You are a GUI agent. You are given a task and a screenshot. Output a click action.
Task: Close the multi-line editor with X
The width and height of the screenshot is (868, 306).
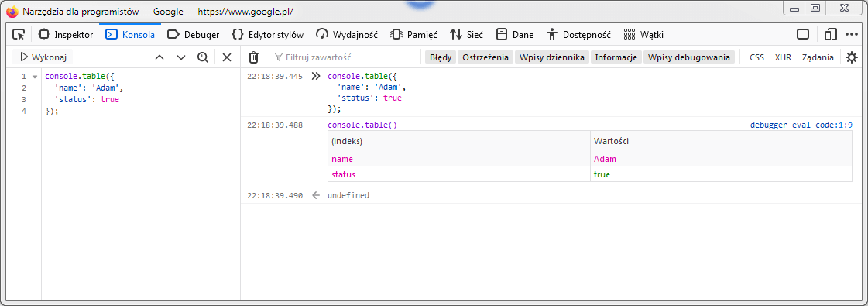pos(226,57)
